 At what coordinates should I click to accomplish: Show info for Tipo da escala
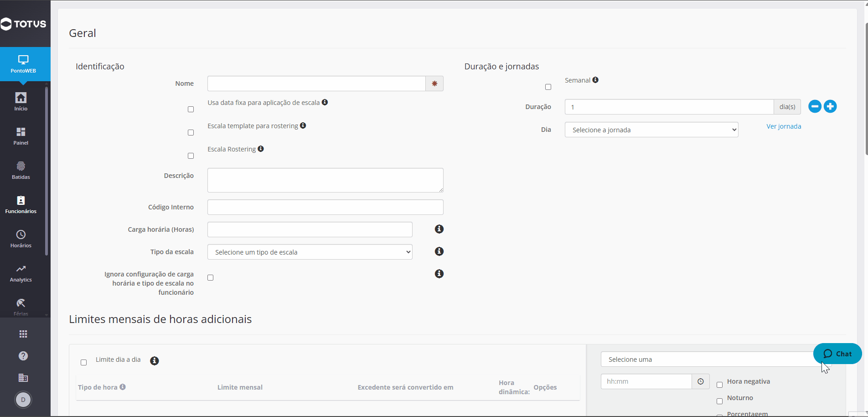click(x=439, y=251)
